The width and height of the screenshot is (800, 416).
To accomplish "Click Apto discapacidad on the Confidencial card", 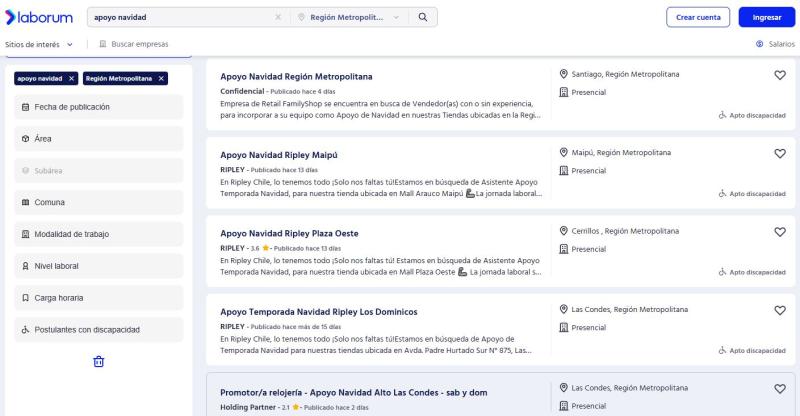I will click(x=752, y=115).
